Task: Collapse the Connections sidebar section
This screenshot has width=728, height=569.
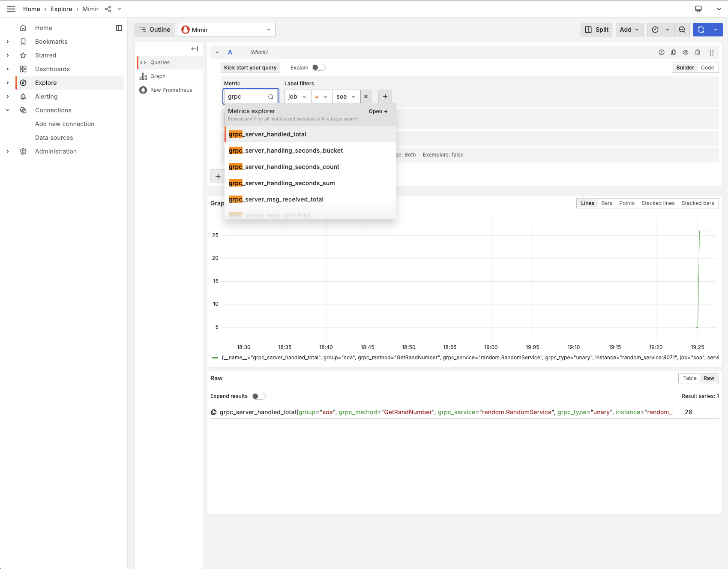Action: [x=8, y=110]
